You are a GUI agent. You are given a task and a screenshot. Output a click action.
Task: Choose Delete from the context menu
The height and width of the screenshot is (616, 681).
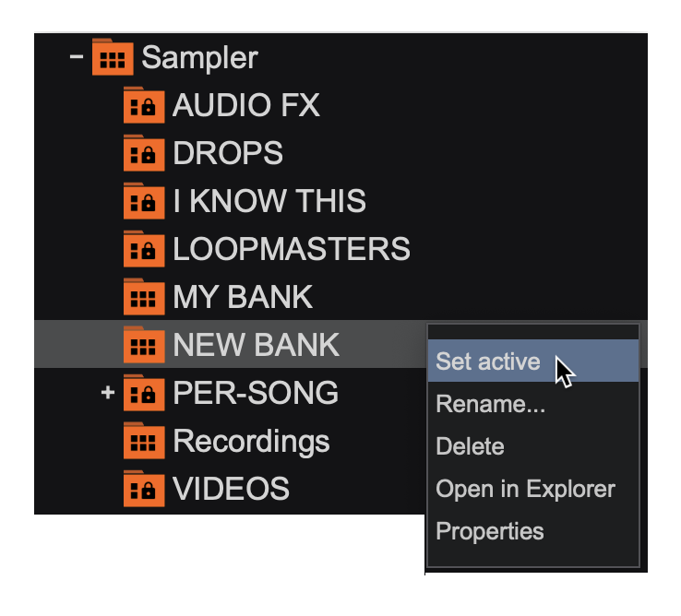470,446
